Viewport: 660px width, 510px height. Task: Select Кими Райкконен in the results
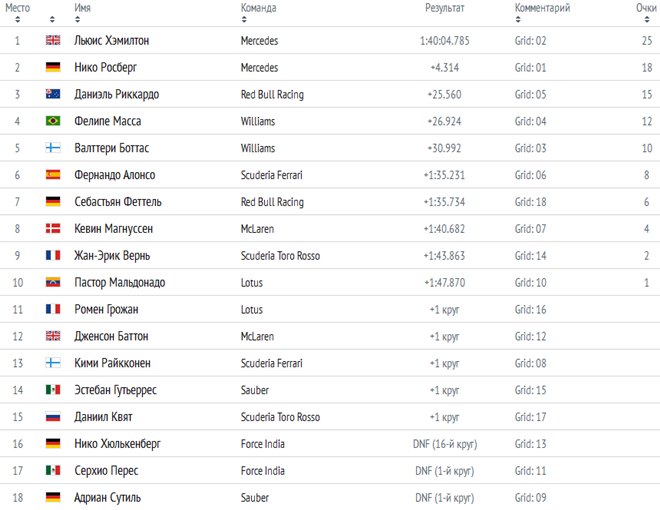(x=112, y=363)
